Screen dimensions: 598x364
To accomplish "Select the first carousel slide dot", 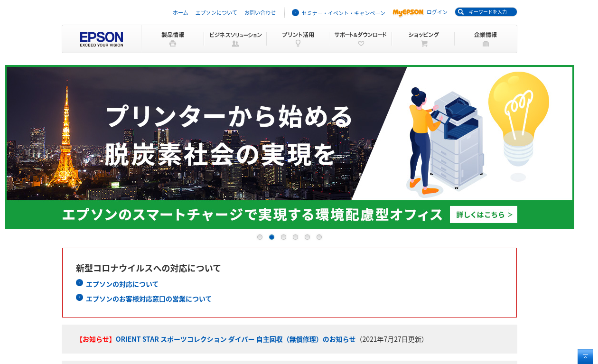I will coord(260,237).
